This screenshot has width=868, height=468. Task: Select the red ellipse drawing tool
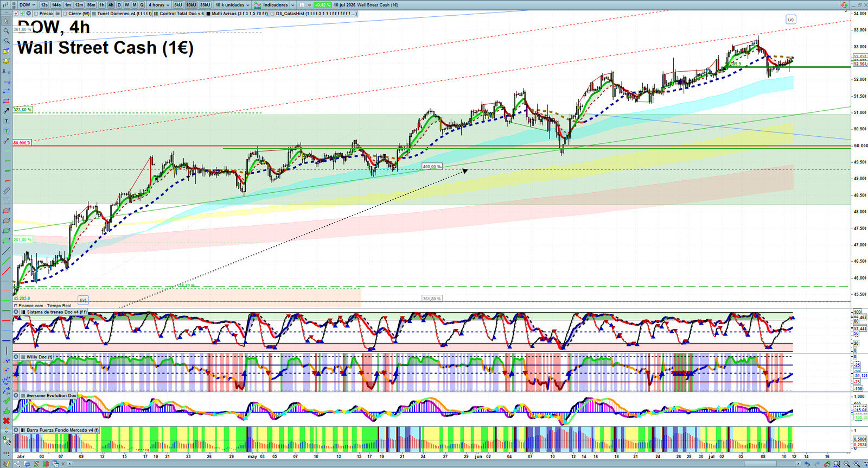point(7,211)
